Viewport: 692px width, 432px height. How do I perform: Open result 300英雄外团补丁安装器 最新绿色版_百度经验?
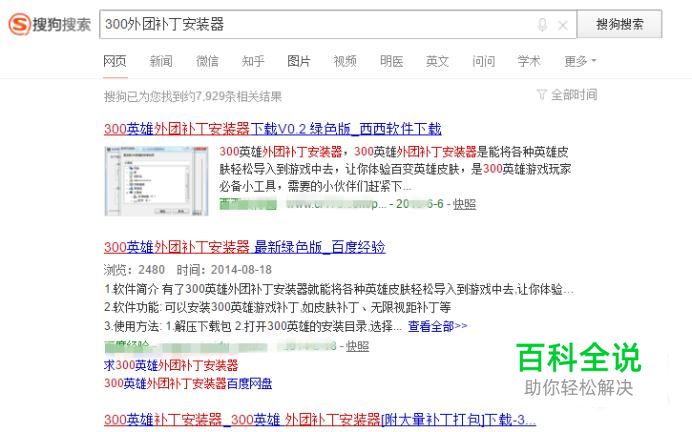click(245, 247)
